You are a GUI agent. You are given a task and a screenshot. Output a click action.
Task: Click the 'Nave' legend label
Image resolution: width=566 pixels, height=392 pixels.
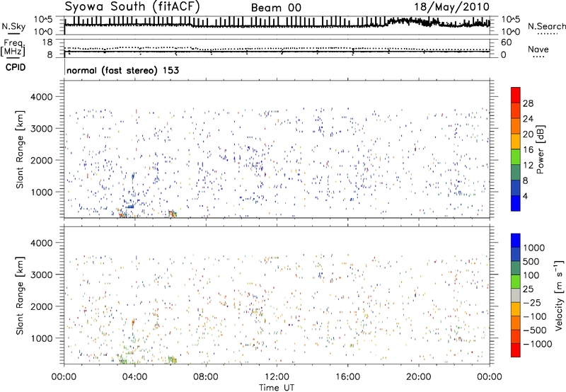pyautogui.click(x=538, y=49)
